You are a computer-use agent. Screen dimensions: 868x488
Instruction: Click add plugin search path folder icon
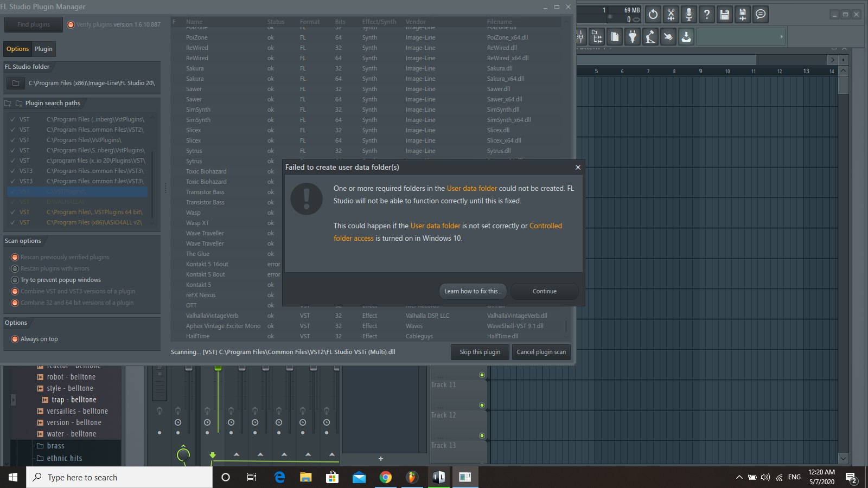8,103
